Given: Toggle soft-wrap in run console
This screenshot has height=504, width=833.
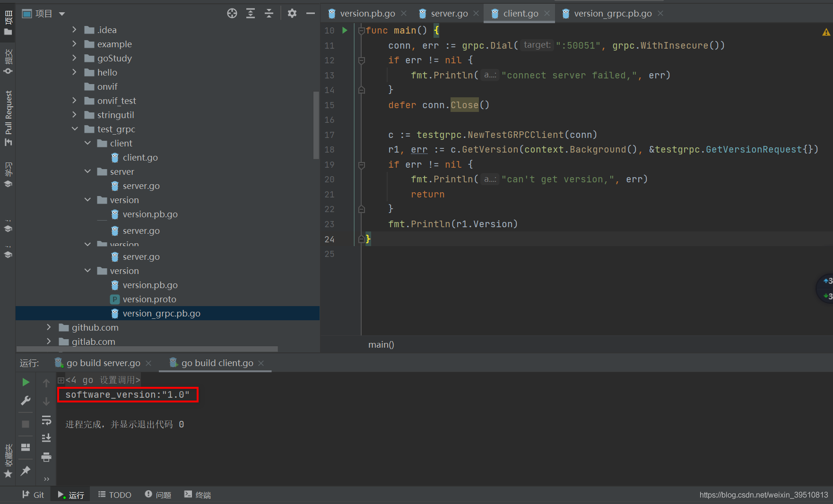Looking at the screenshot, I should (x=46, y=420).
